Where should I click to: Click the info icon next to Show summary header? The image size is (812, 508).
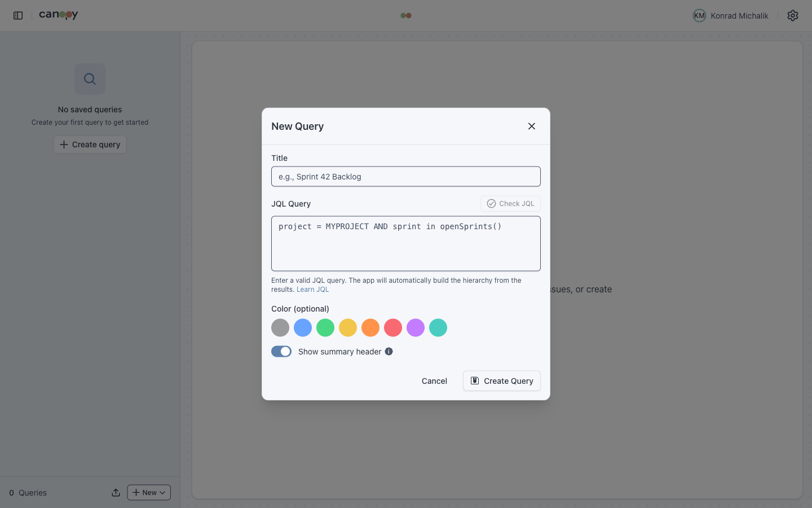coord(389,351)
